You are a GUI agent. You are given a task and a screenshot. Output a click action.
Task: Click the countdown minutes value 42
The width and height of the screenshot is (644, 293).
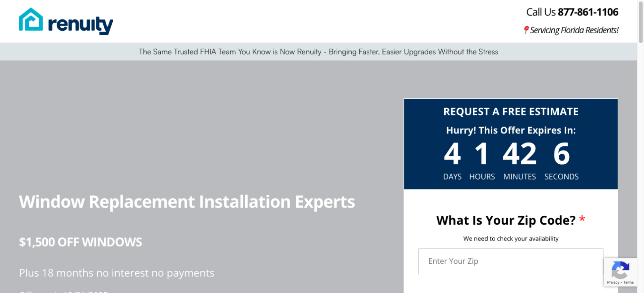coord(519,154)
